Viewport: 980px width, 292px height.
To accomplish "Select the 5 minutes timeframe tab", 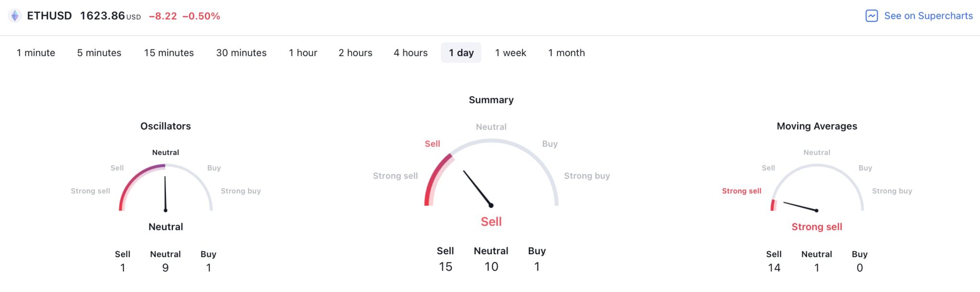I will click(99, 53).
